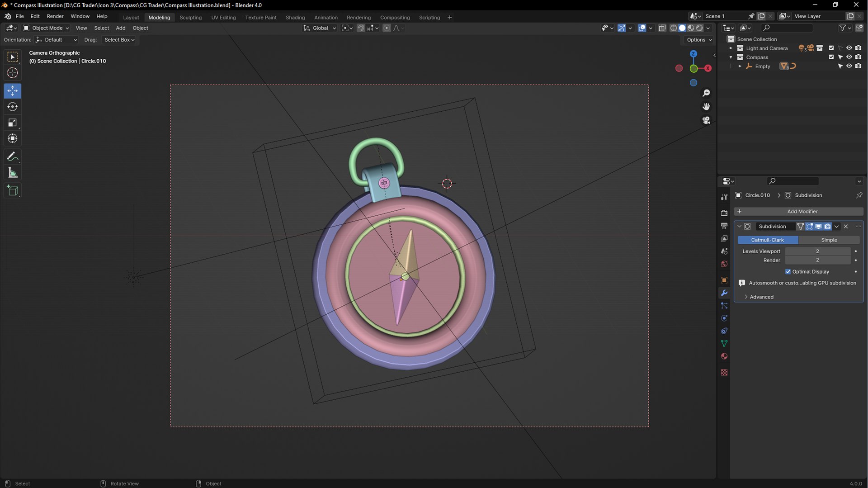This screenshot has height=488, width=868.
Task: Open the Select Box drag dropdown
Action: 118,40
